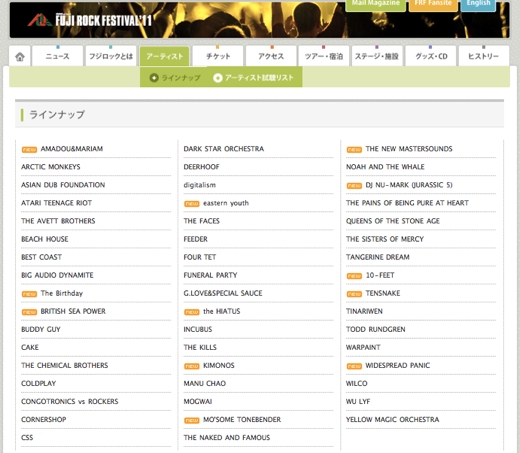The width and height of the screenshot is (520, 453).
Task: Open the ステージ・施設 tab
Action: (x=377, y=56)
